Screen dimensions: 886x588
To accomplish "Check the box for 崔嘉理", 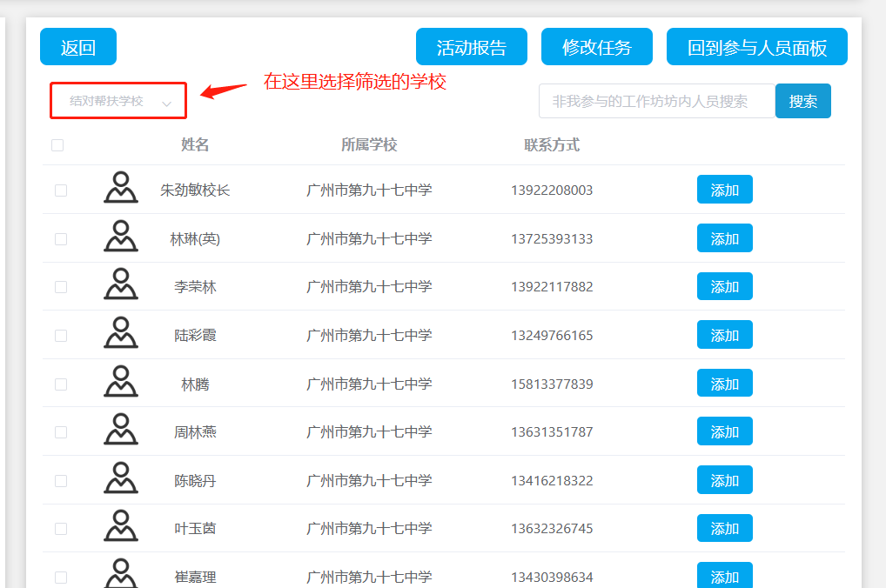I will point(60,578).
